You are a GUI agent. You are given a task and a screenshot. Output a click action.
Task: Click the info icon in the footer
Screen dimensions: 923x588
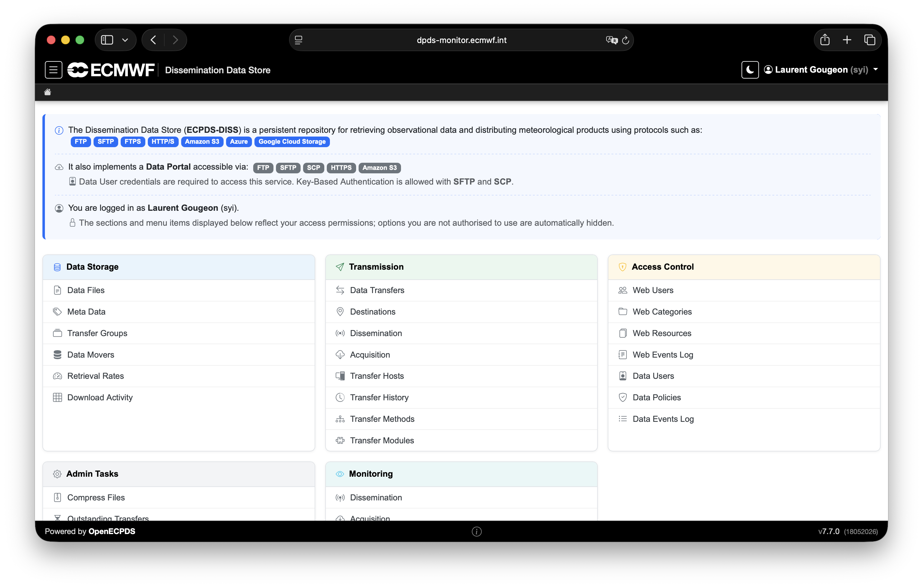pyautogui.click(x=476, y=531)
